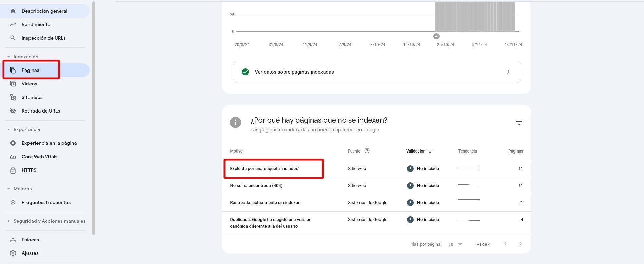Open the No se ha encontrado (404) row

(x=256, y=186)
